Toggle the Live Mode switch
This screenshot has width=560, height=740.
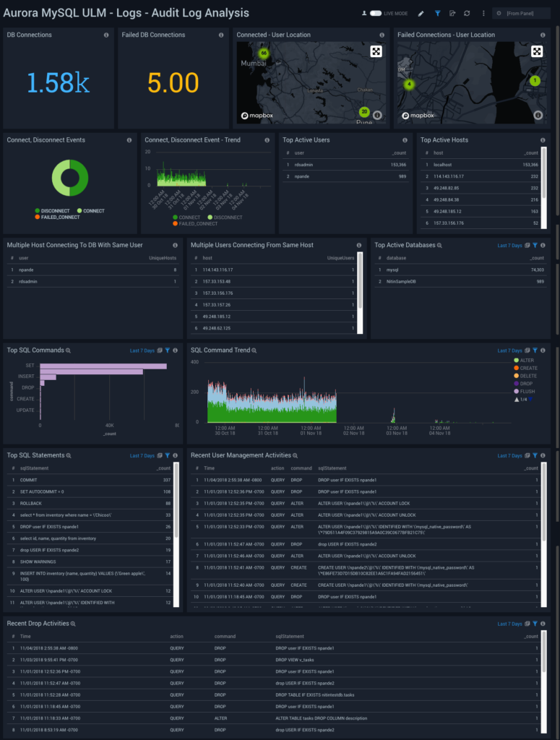click(376, 13)
